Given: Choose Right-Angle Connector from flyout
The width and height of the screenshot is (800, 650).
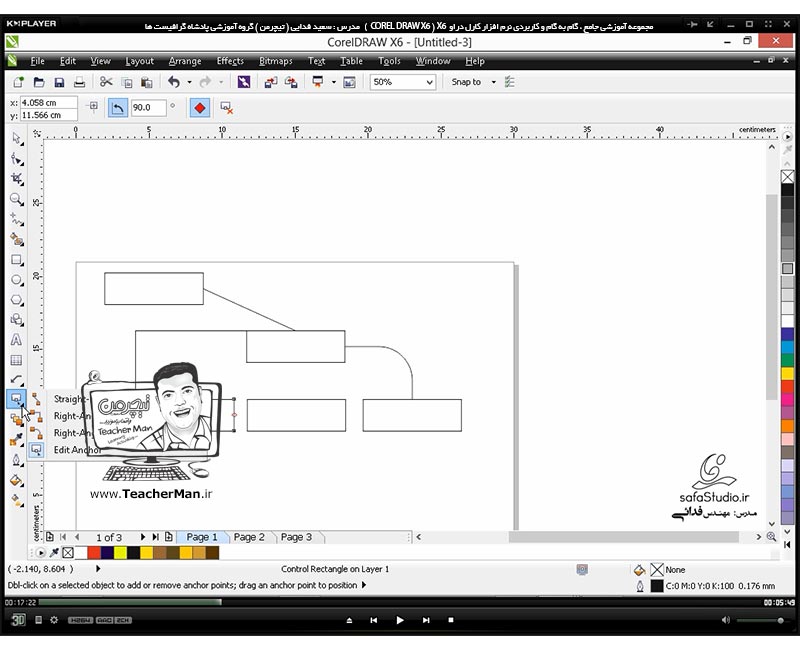Looking at the screenshot, I should point(61,416).
